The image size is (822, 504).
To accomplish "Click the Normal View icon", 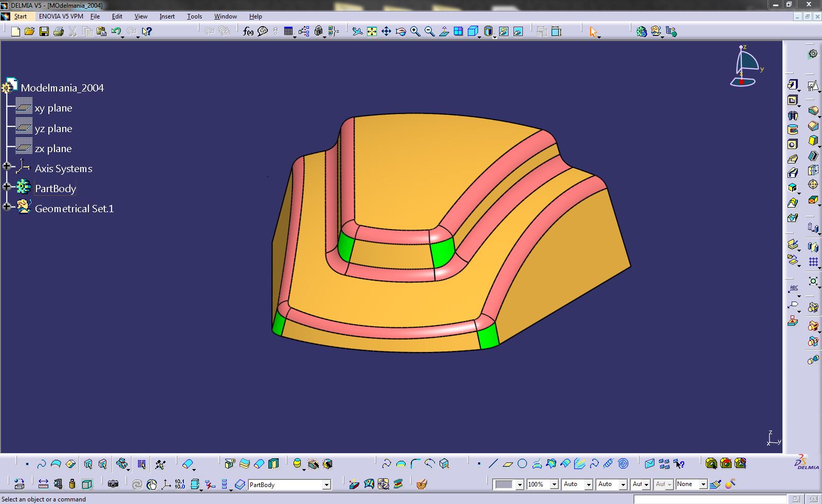I will [444, 31].
